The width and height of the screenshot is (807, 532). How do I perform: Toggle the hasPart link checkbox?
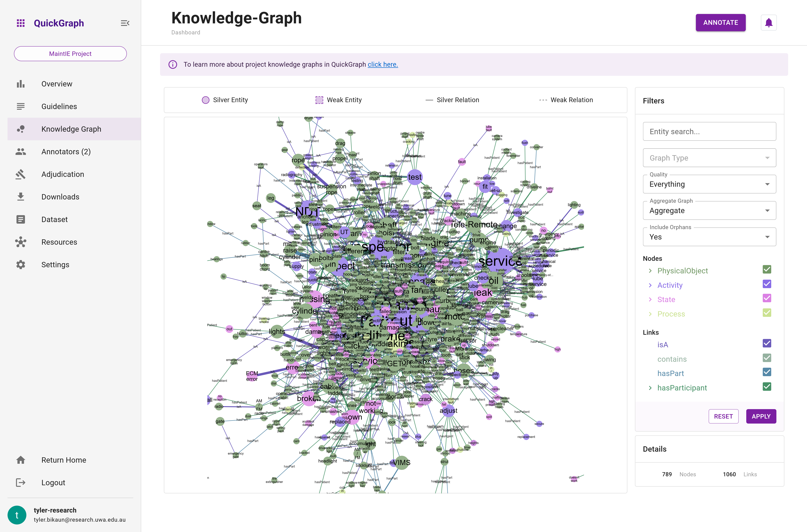(767, 373)
